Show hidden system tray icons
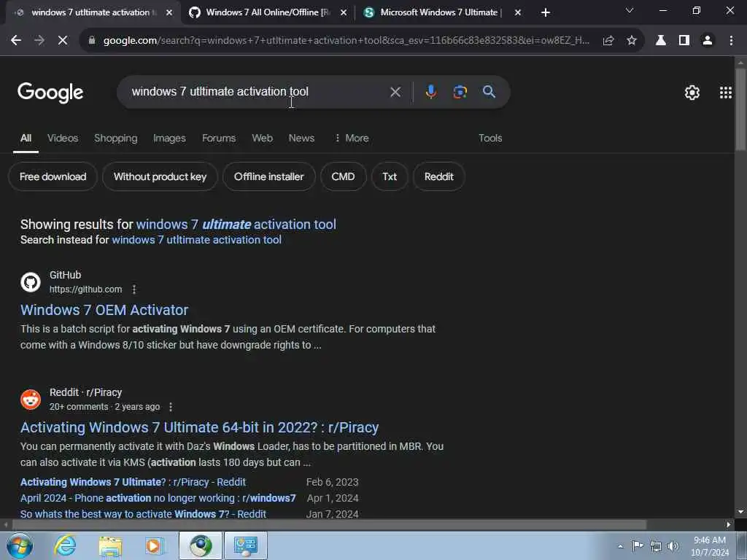 click(620, 547)
